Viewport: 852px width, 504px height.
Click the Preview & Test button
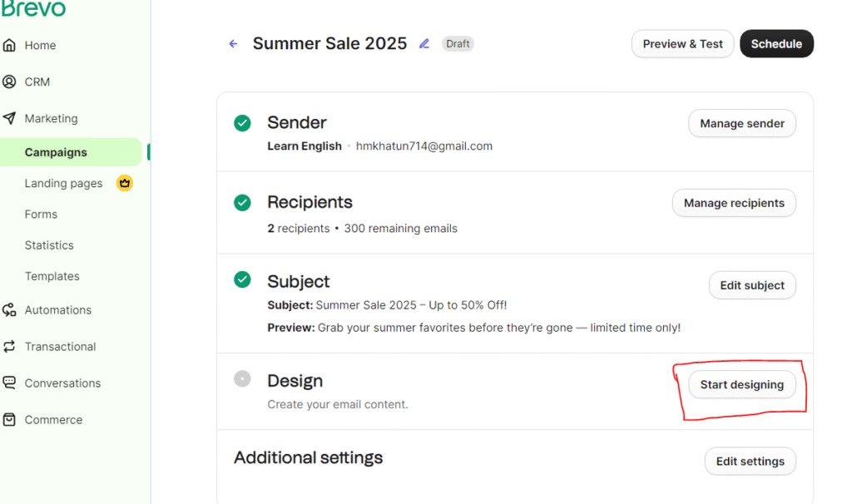(x=682, y=44)
